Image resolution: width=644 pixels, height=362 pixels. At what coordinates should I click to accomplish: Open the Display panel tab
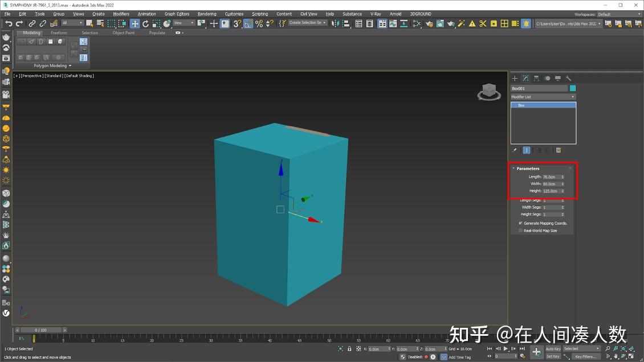tap(558, 79)
